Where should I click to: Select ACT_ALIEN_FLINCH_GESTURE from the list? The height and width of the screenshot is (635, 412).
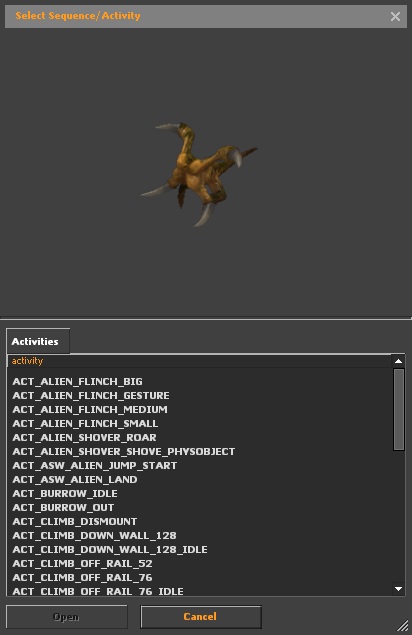(200, 395)
